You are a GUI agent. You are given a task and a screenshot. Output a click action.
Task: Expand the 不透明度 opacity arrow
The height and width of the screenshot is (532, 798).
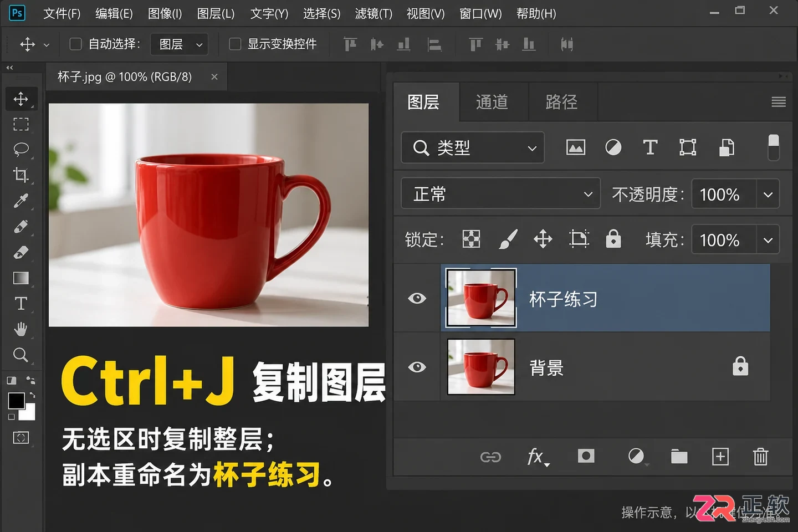click(768, 194)
